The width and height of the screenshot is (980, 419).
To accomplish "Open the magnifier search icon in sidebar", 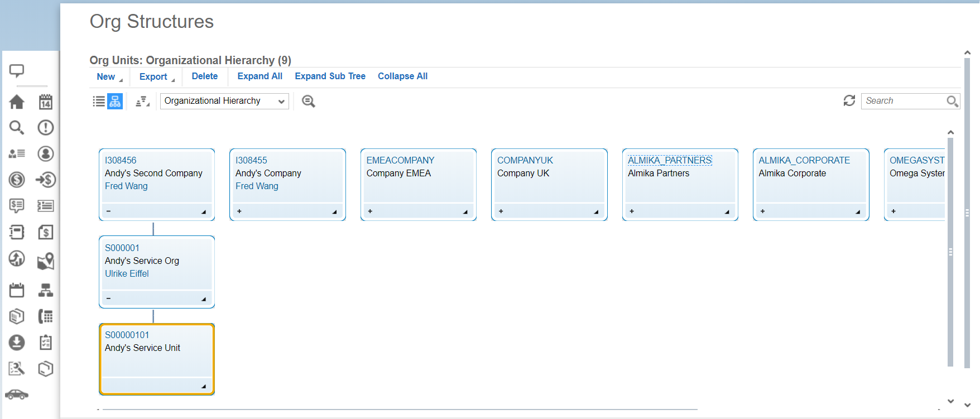I will (x=17, y=128).
